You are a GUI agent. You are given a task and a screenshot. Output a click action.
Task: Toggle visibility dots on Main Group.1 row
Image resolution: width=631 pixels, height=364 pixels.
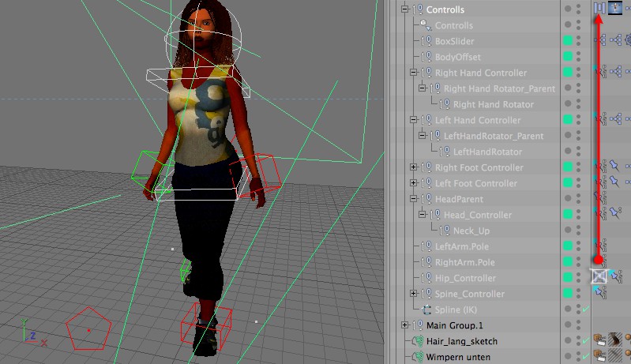click(579, 325)
